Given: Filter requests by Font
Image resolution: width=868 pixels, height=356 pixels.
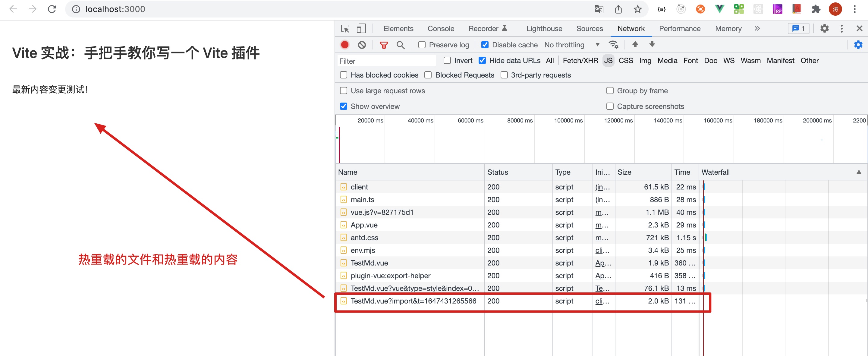Looking at the screenshot, I should click(690, 61).
